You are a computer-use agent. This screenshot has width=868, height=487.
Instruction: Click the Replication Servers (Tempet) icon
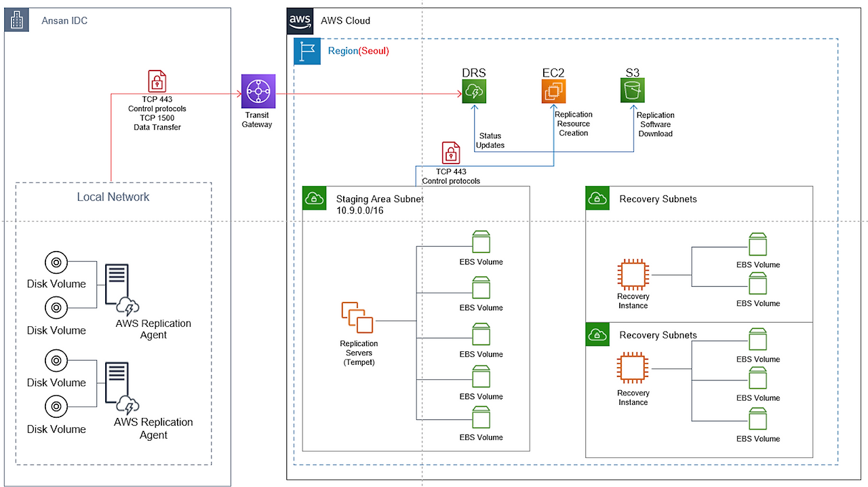click(357, 318)
